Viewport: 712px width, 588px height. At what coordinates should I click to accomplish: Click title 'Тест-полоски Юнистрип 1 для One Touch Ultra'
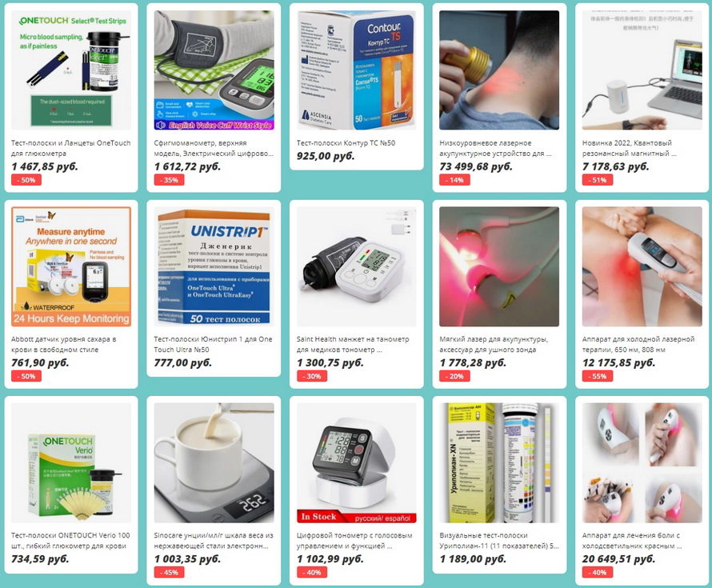[213, 344]
